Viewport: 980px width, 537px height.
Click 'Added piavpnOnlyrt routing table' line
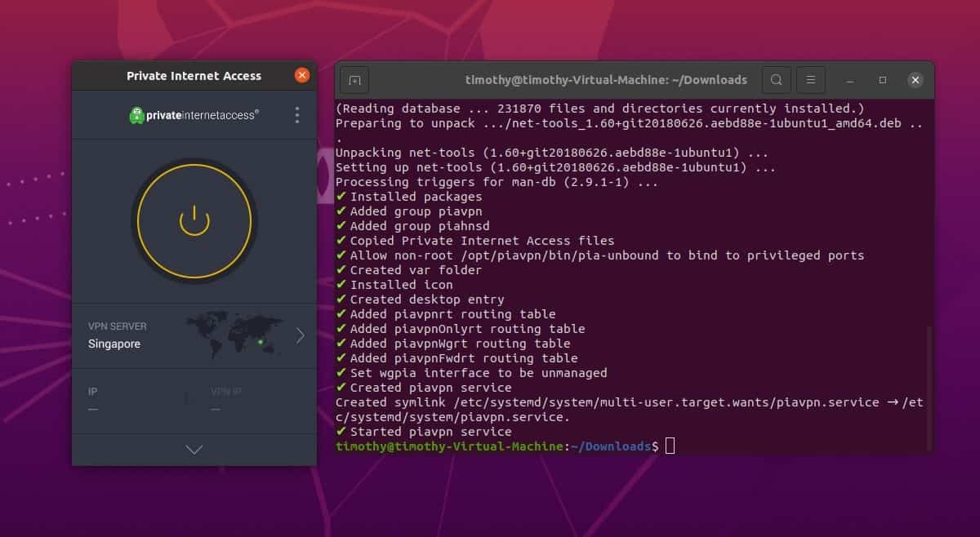pyautogui.click(x=461, y=328)
